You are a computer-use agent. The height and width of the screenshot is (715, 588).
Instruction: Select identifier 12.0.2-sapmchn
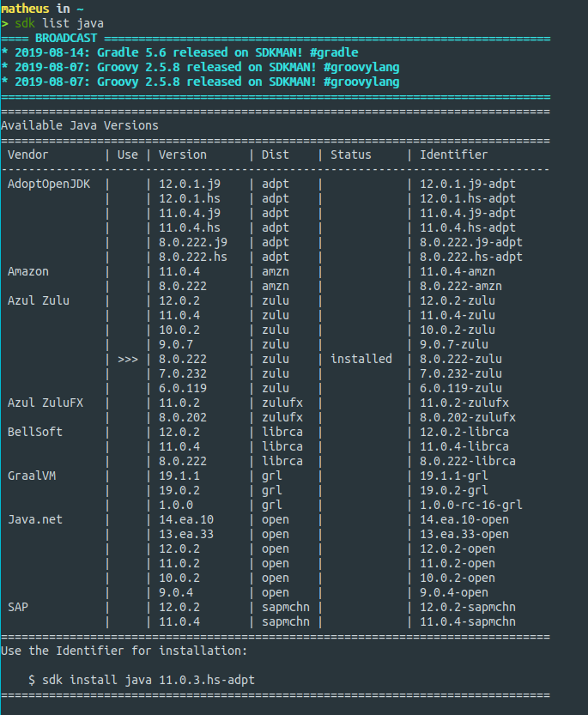coord(468,607)
